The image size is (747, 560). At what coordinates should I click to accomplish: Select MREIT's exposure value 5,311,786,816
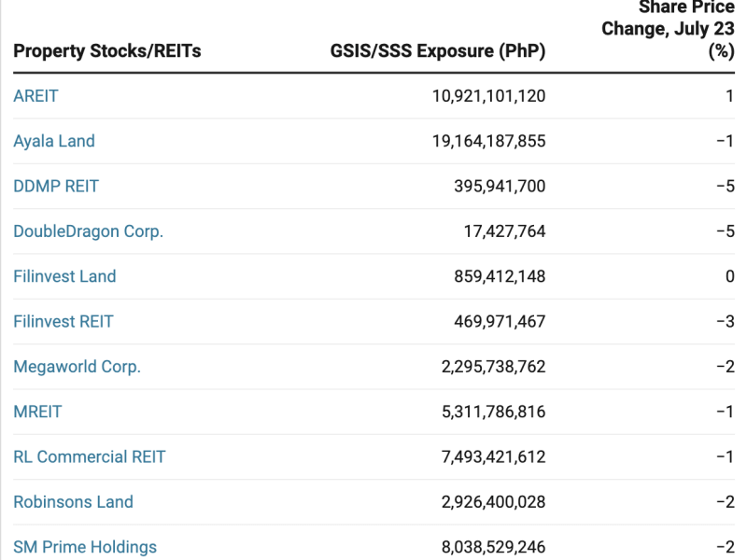490,412
